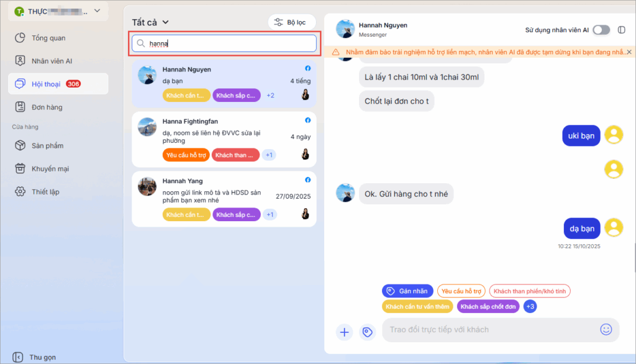Close the orange warning banner
The height and width of the screenshot is (364, 636).
[x=629, y=52]
